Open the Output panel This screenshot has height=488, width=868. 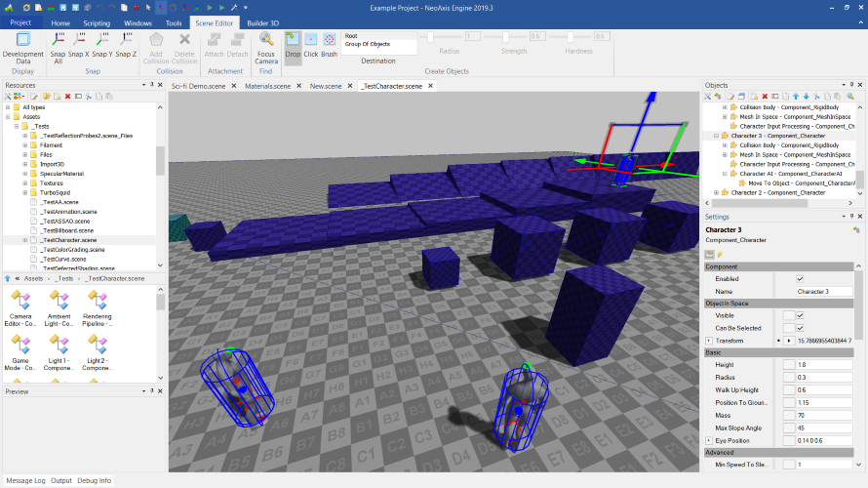coord(61,481)
